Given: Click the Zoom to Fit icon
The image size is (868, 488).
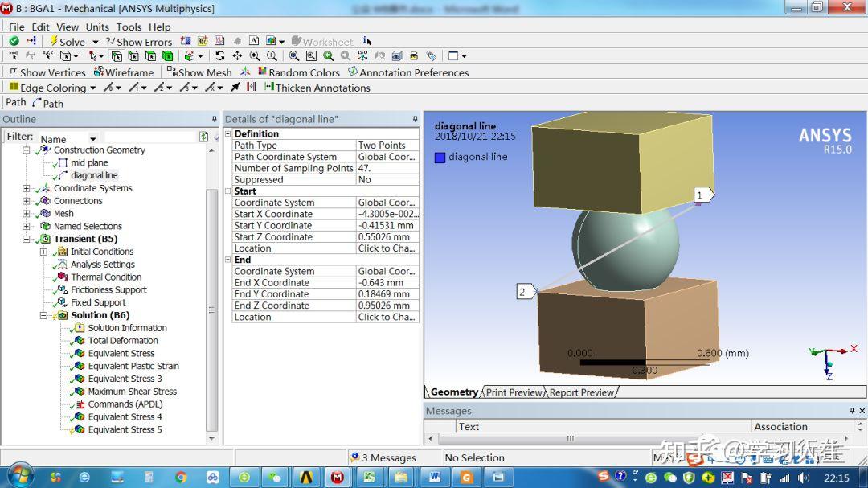Looking at the screenshot, I should [328, 55].
